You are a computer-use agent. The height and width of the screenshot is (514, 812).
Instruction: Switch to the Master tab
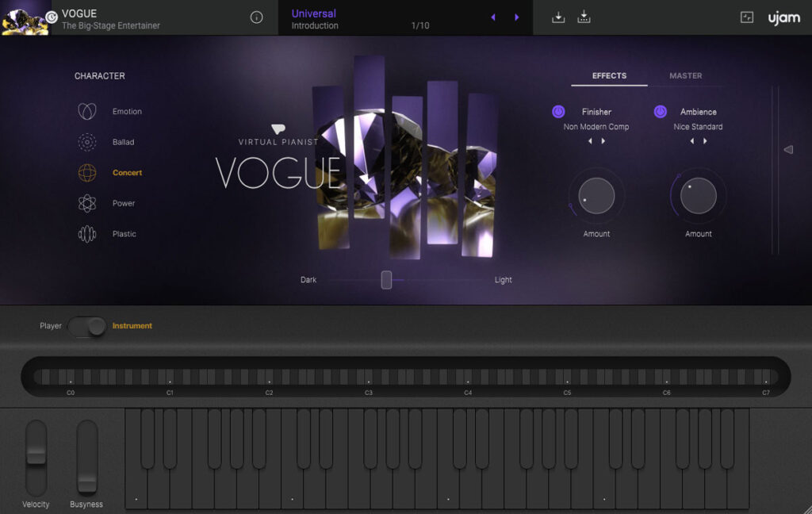click(685, 76)
